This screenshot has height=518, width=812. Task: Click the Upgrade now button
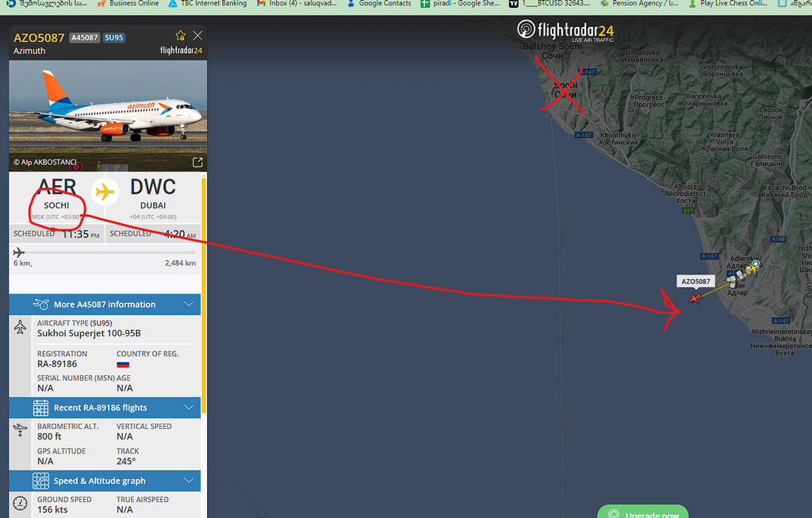click(642, 512)
